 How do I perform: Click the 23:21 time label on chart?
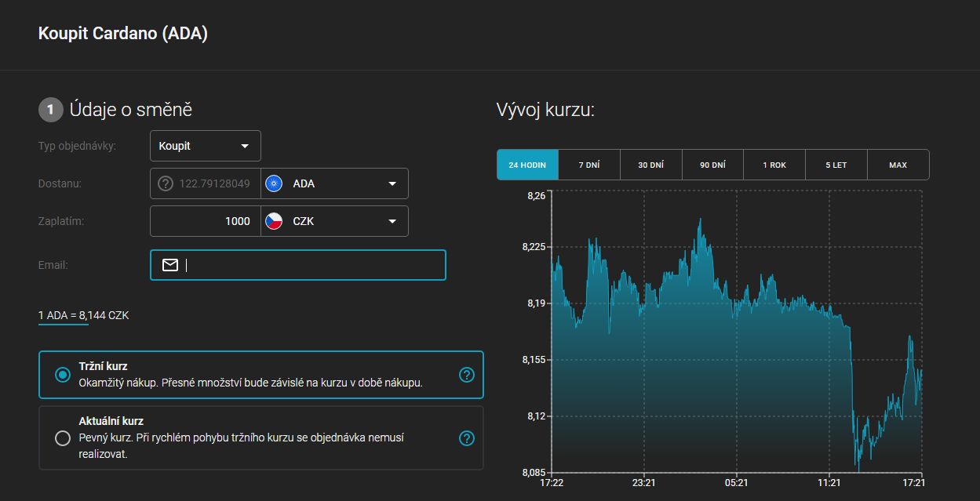click(644, 483)
